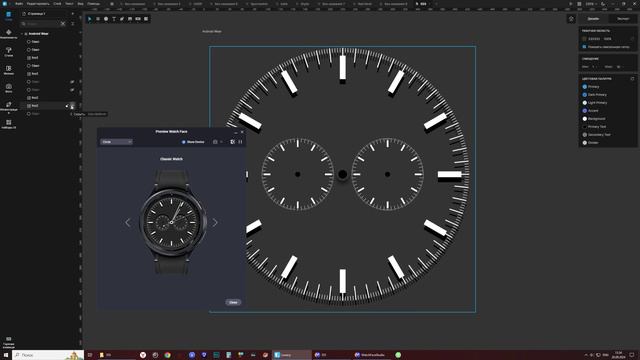The width and height of the screenshot is (640, 360).
Task: Click the Android Wear frame label on canvas
Action: pyautogui.click(x=212, y=31)
